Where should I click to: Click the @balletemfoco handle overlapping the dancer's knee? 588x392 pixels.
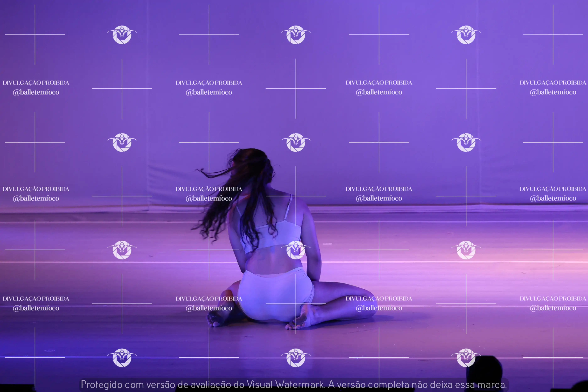[x=379, y=308]
